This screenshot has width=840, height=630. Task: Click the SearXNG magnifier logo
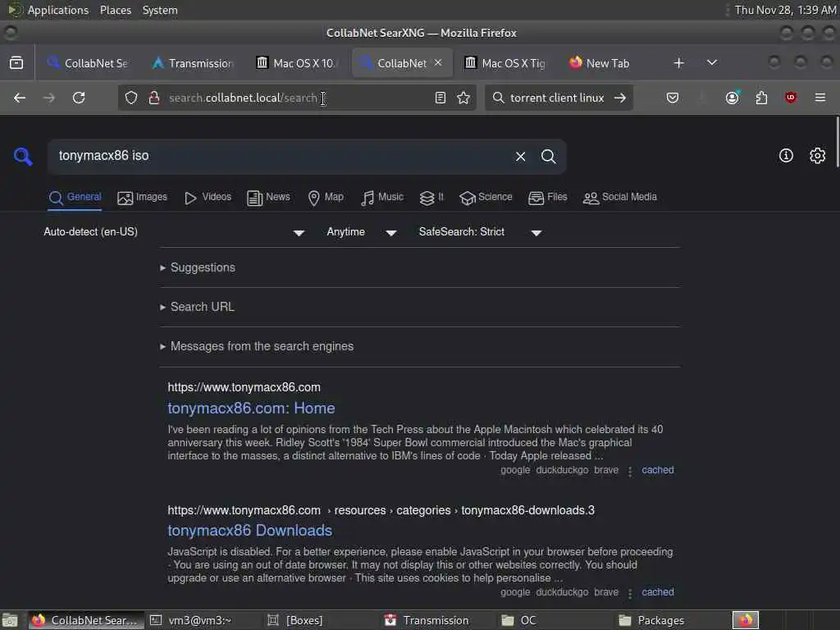coord(23,157)
